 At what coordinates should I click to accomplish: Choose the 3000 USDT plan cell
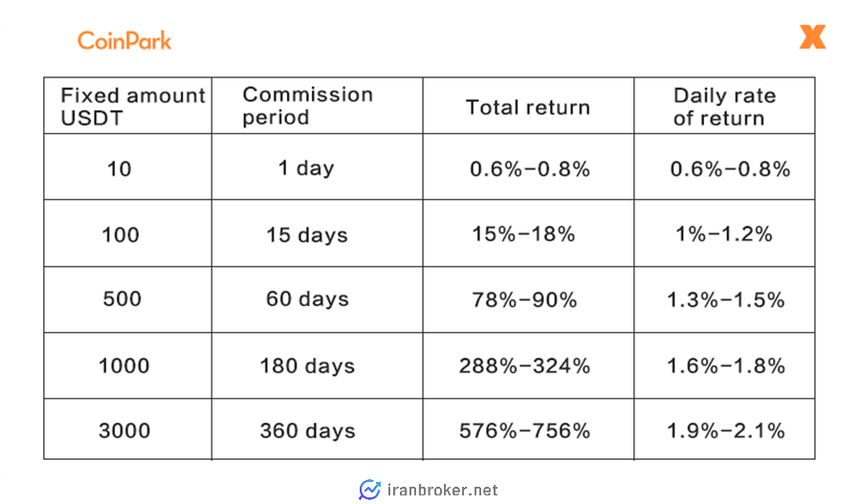[x=128, y=429]
